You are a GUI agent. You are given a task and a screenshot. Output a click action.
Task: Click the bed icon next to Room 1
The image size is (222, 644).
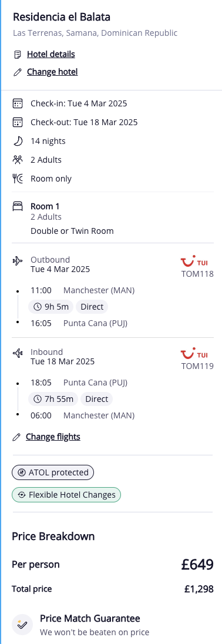[x=17, y=207]
